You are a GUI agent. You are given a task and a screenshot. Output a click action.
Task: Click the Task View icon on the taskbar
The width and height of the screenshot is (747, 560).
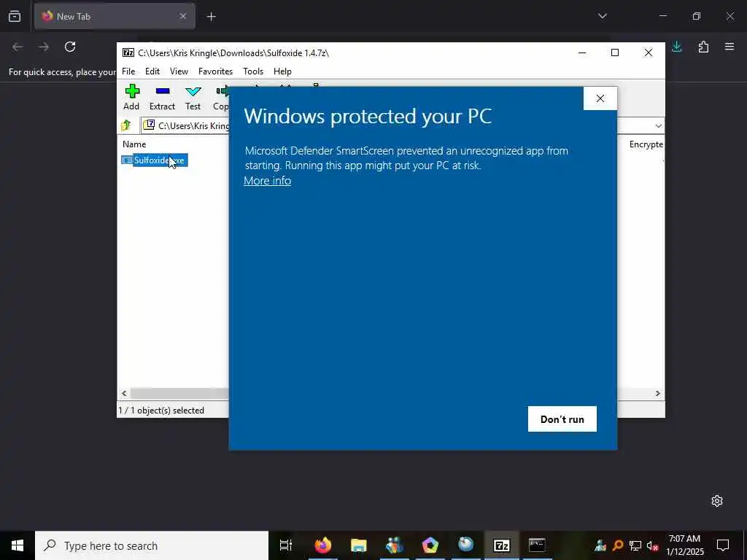286,545
